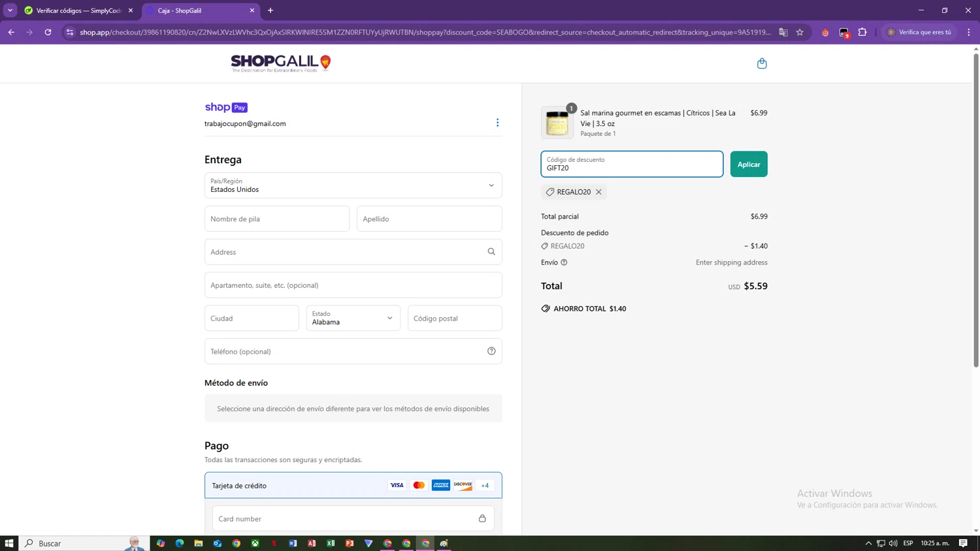Go back to previous page
This screenshot has height=551, width=980.
(x=11, y=32)
